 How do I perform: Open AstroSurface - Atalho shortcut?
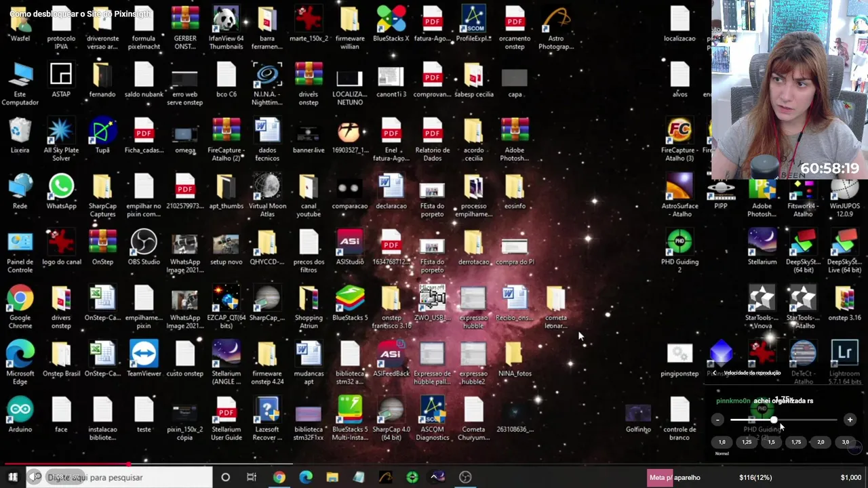tap(679, 195)
